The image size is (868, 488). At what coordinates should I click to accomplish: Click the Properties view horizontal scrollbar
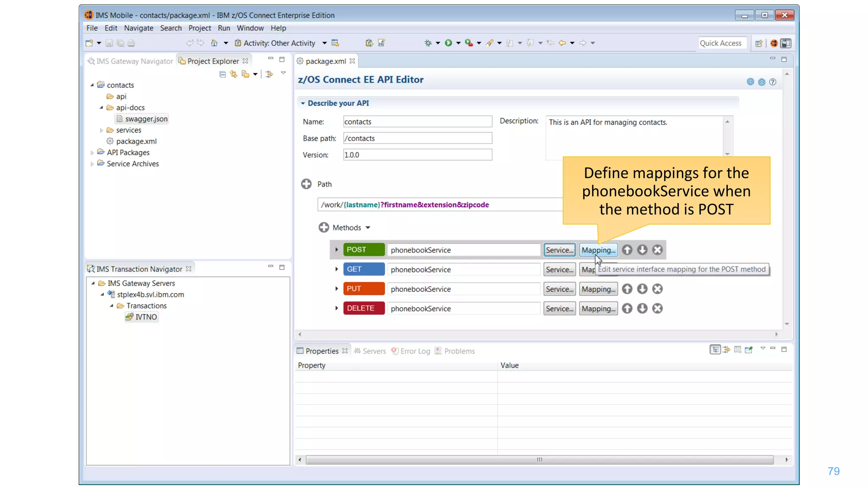coord(539,460)
